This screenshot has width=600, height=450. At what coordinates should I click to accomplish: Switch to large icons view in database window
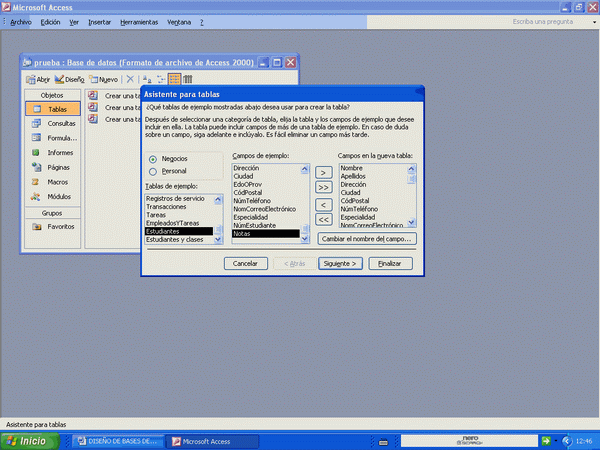click(x=147, y=79)
